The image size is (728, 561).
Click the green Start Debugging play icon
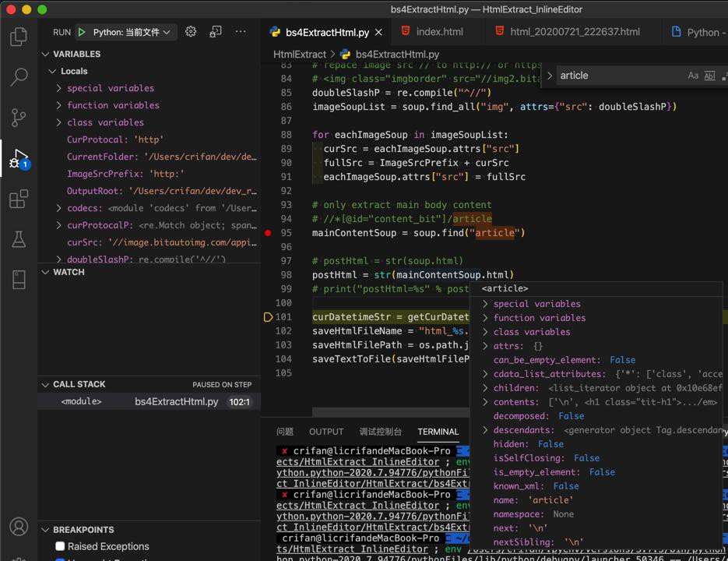coord(82,32)
